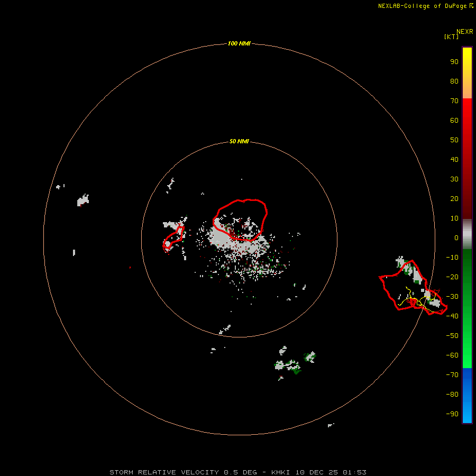Click the yellow top segment of the color bar
The image size is (476, 476).
click(467, 73)
